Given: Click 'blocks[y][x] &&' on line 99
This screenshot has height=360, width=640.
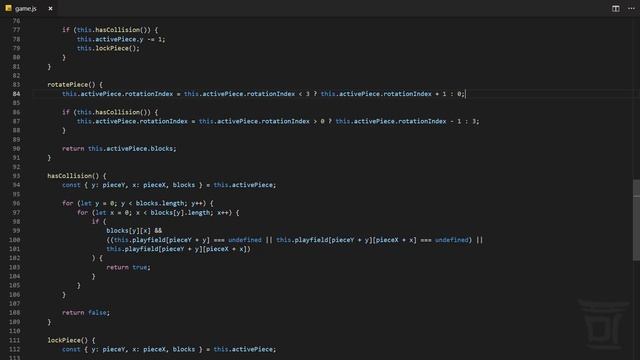Looking at the screenshot, I should tap(134, 231).
